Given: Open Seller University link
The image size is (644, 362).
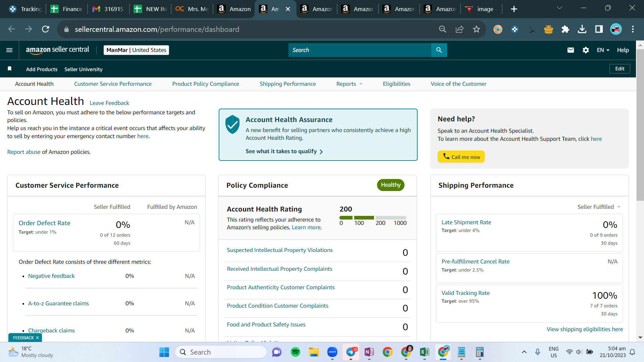Looking at the screenshot, I should [83, 69].
